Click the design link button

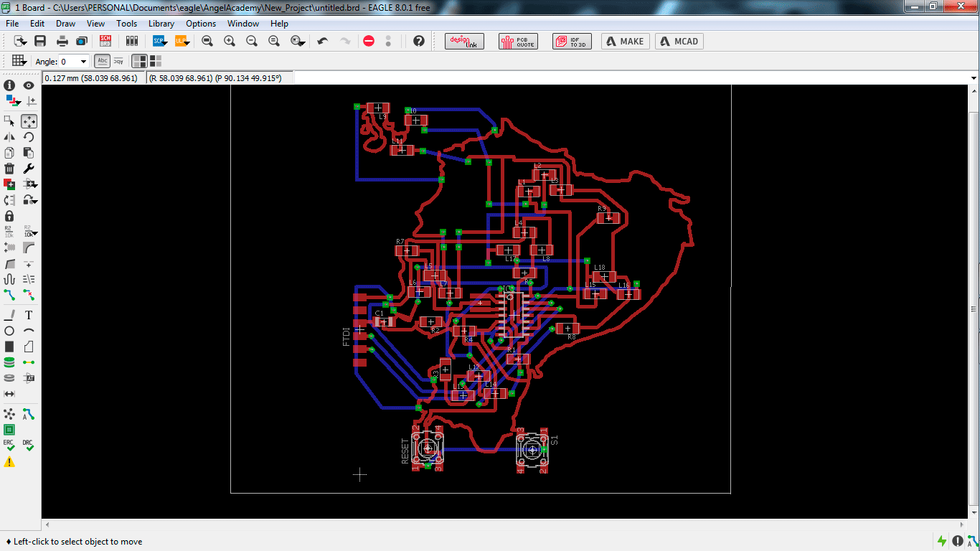tap(464, 42)
